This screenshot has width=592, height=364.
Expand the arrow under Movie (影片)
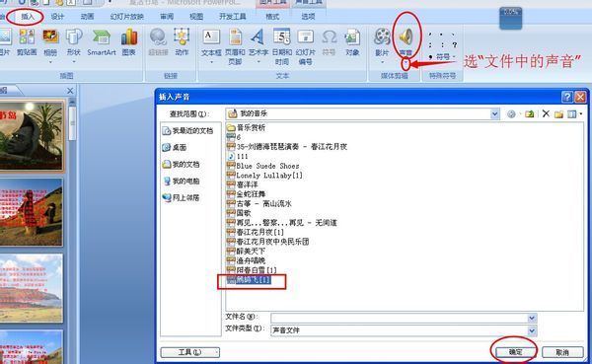382,61
